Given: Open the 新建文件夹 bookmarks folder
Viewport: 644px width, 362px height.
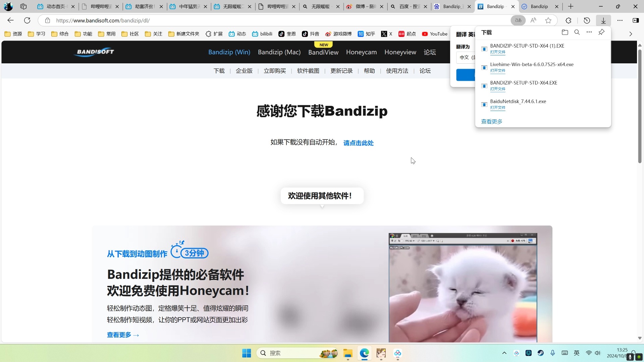Looking at the screenshot, I should 184,34.
